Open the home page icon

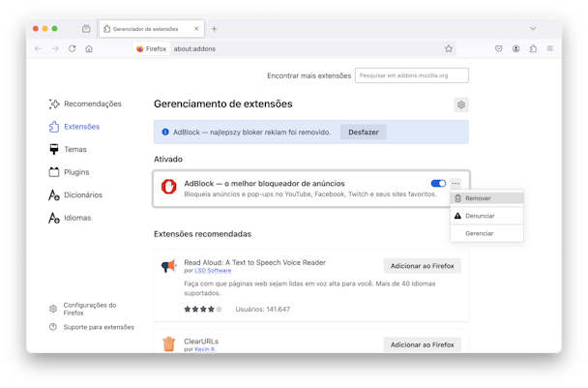click(89, 48)
